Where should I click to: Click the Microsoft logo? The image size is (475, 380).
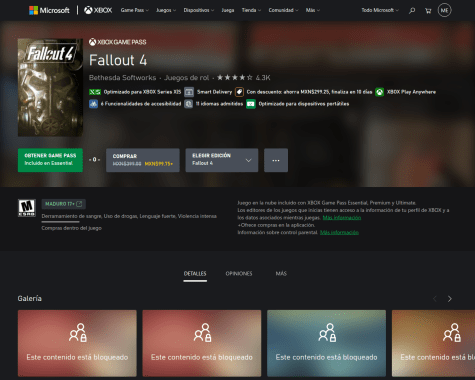[x=49, y=10]
